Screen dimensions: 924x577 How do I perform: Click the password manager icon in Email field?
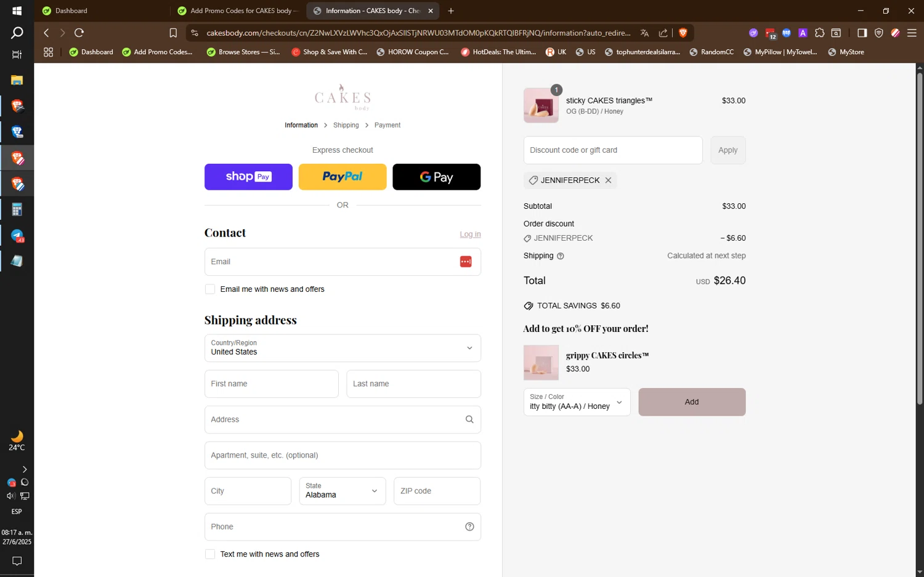click(x=466, y=262)
